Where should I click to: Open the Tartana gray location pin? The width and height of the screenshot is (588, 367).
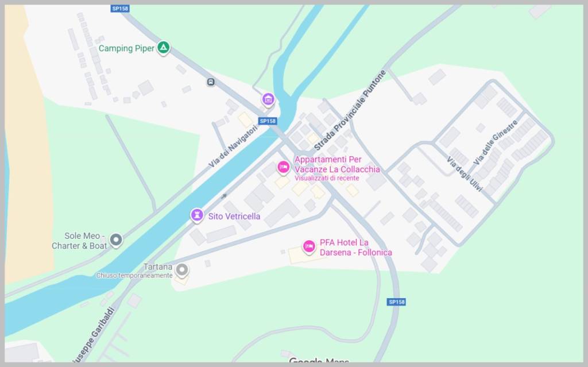tap(182, 270)
